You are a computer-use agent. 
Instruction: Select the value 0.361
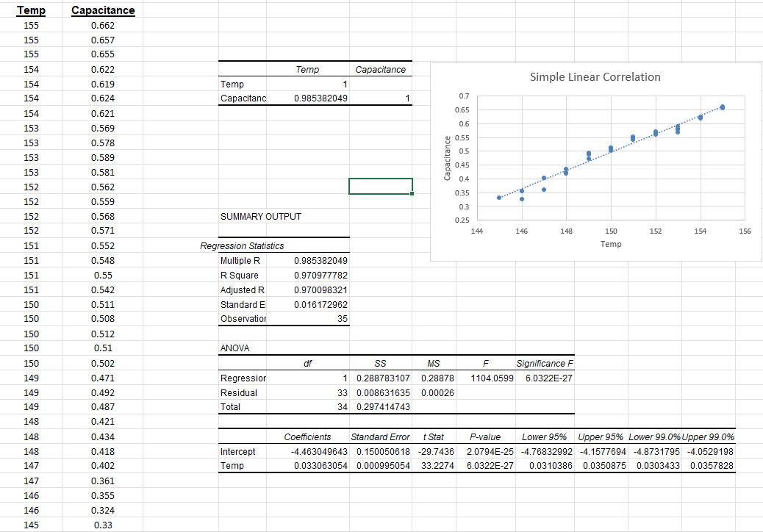pos(103,481)
